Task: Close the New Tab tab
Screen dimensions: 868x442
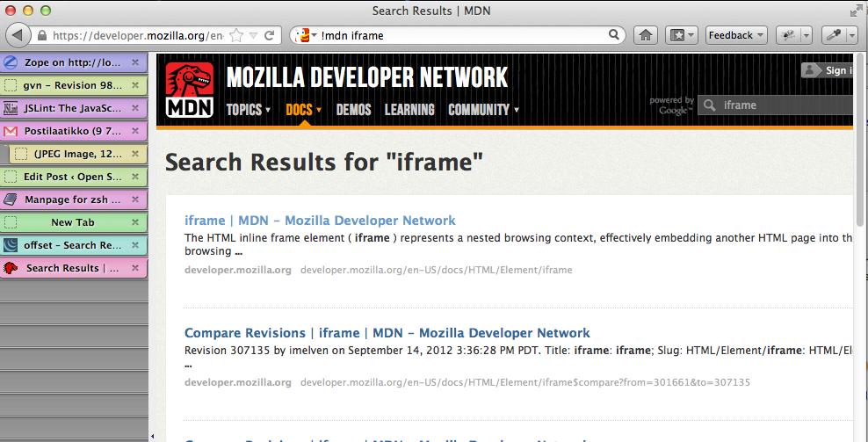Action: [x=135, y=222]
